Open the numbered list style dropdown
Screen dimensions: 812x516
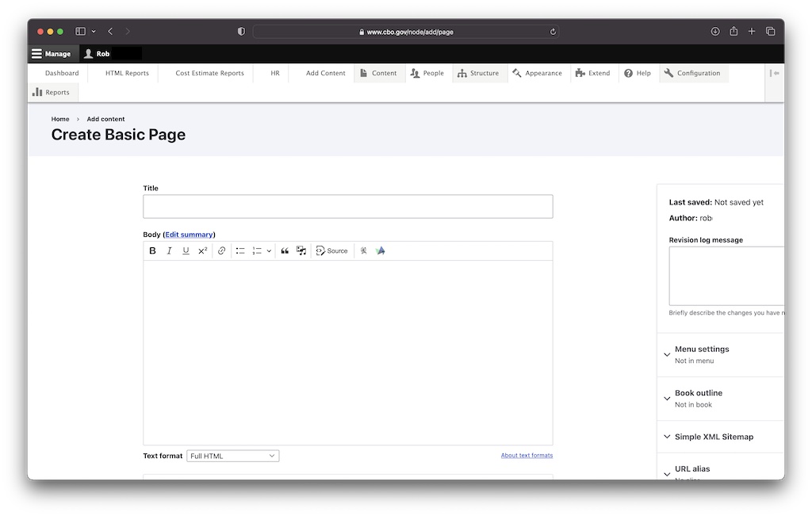click(269, 250)
